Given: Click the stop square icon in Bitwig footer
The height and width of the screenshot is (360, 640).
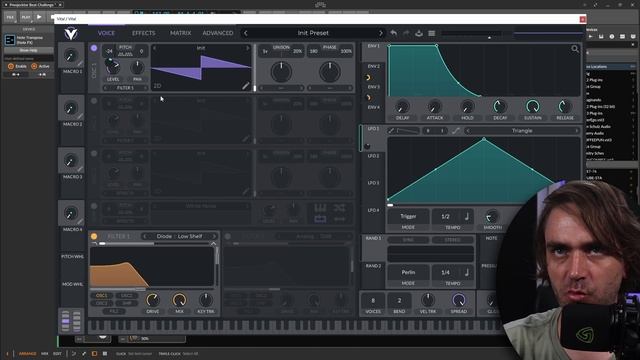Looking at the screenshot, I should point(104,353).
